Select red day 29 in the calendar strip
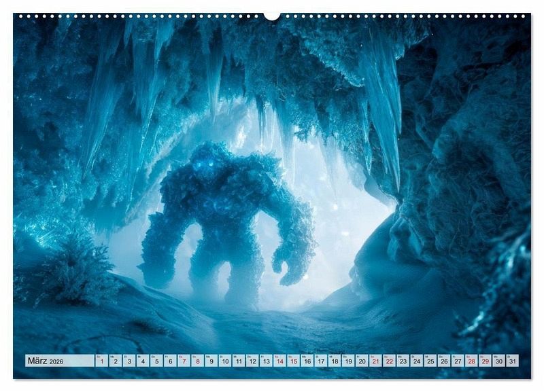 (486, 361)
